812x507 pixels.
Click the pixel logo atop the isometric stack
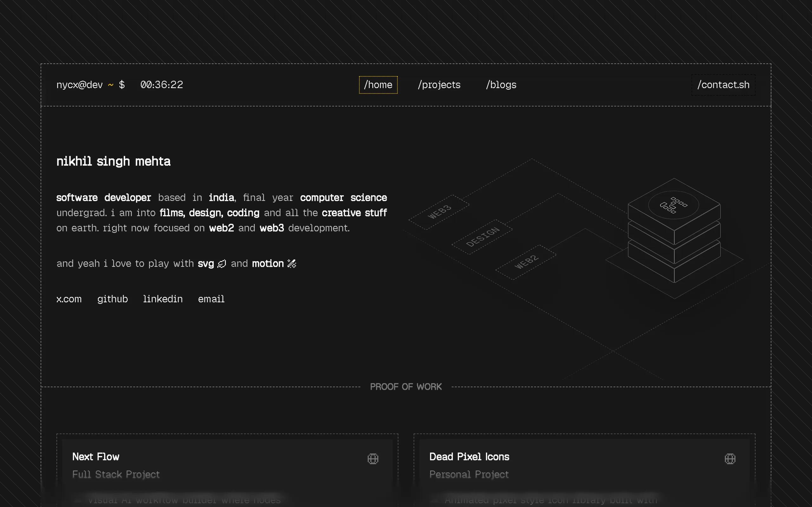[x=673, y=205]
